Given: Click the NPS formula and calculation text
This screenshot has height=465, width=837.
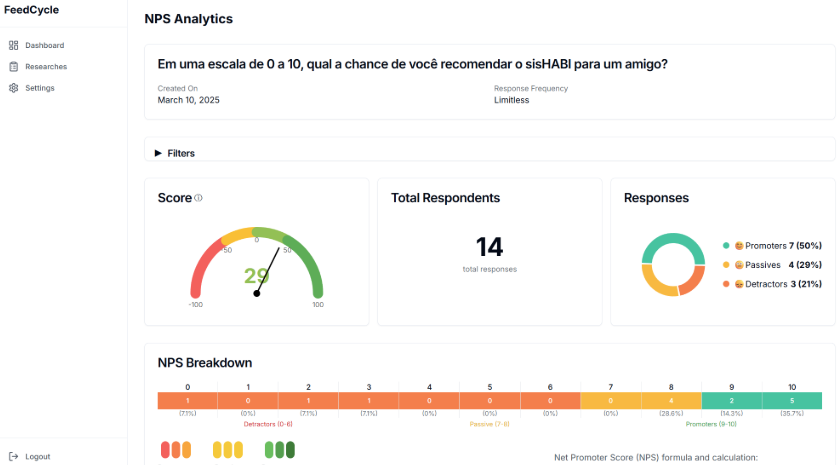Looking at the screenshot, I should [656, 458].
